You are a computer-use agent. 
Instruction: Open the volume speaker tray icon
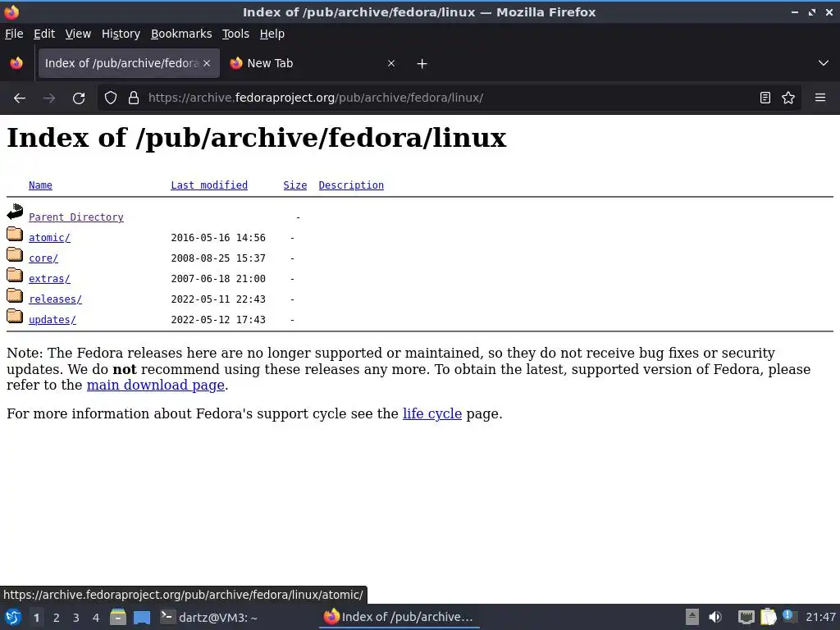(715, 617)
